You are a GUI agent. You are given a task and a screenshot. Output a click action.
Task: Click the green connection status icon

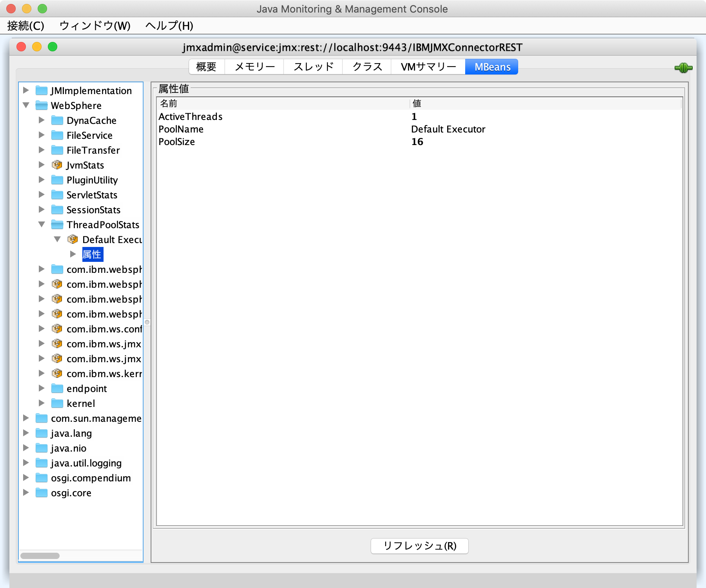(683, 68)
